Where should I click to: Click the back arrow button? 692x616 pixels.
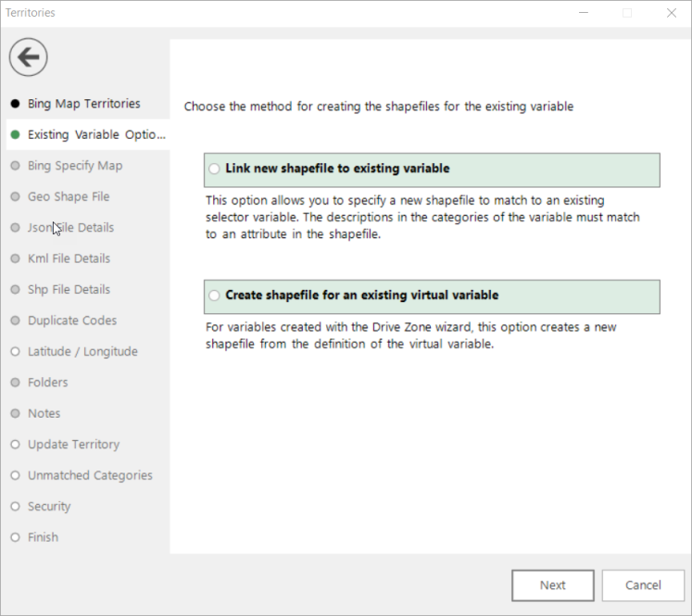pos(29,57)
